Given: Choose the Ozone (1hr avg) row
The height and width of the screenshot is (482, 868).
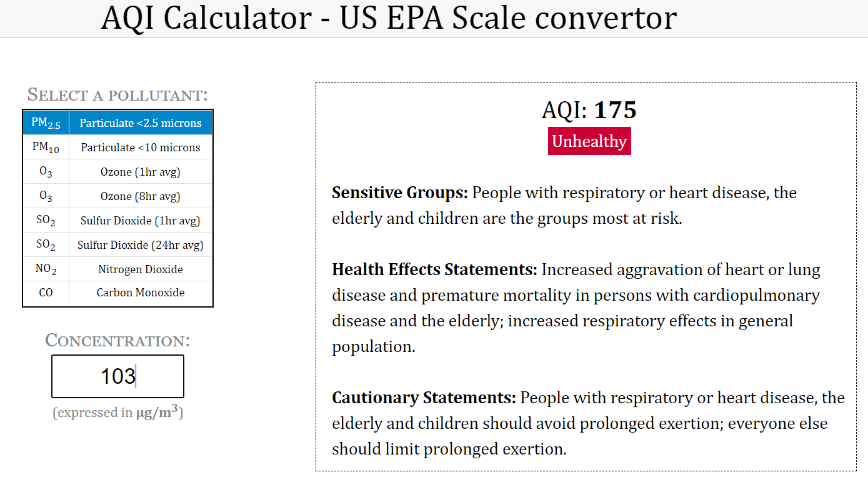Looking at the screenshot, I should click(x=118, y=172).
